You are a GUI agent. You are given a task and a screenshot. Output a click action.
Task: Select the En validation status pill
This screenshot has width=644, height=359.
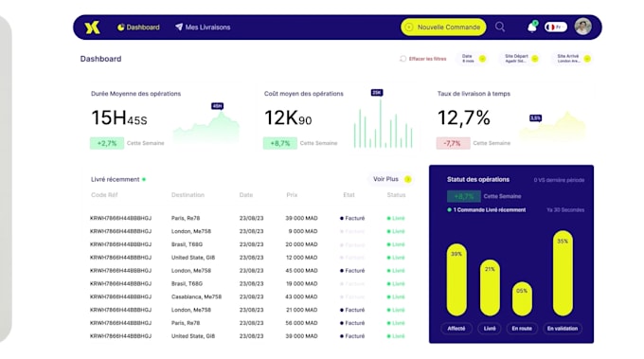tap(563, 328)
